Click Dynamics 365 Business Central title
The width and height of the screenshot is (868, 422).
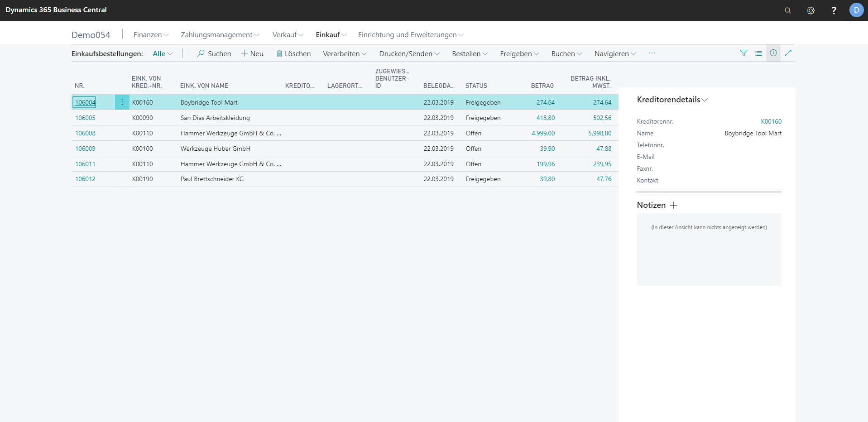point(56,10)
